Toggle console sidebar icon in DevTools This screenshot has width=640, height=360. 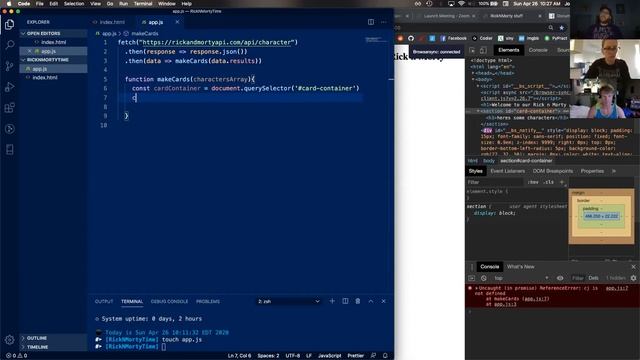(471, 278)
